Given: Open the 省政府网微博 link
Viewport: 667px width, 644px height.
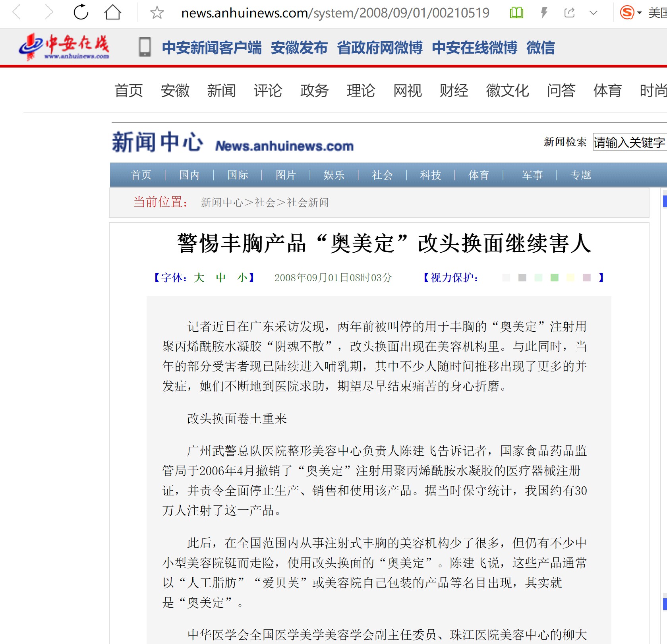Looking at the screenshot, I should 380,48.
